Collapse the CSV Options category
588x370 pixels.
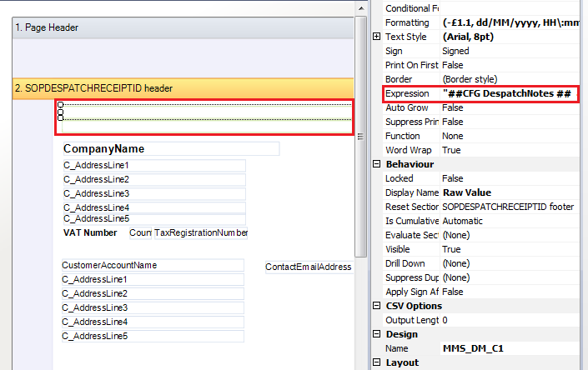click(x=377, y=306)
